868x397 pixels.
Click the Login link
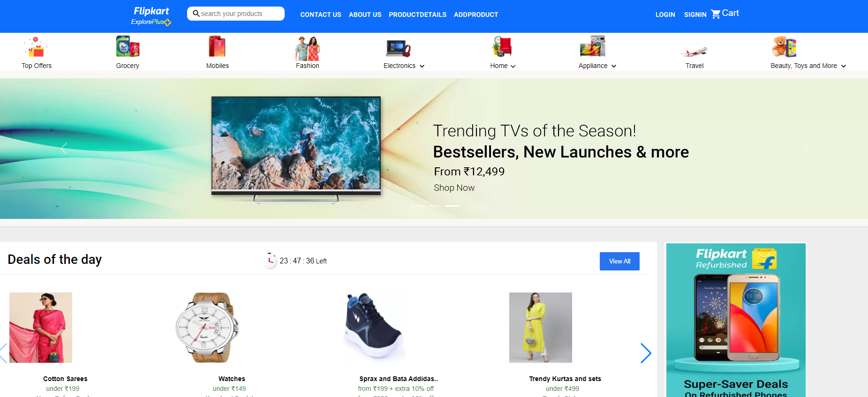(665, 15)
